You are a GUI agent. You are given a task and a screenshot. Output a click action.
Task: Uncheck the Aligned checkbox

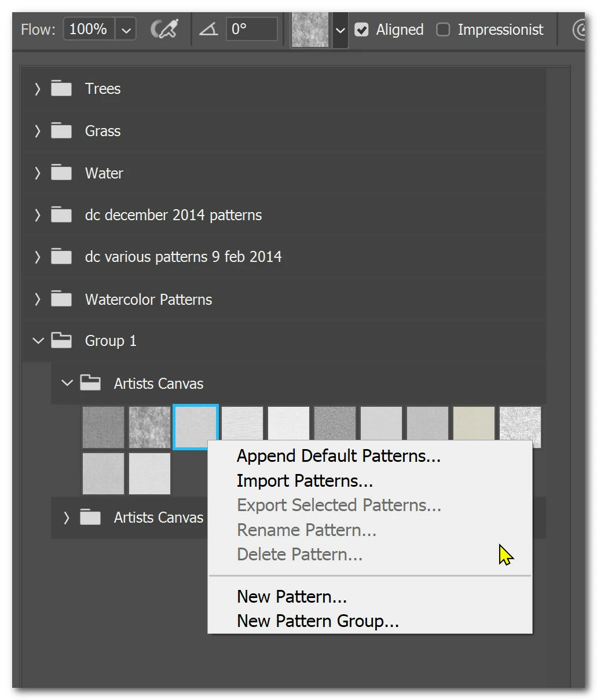click(x=362, y=30)
